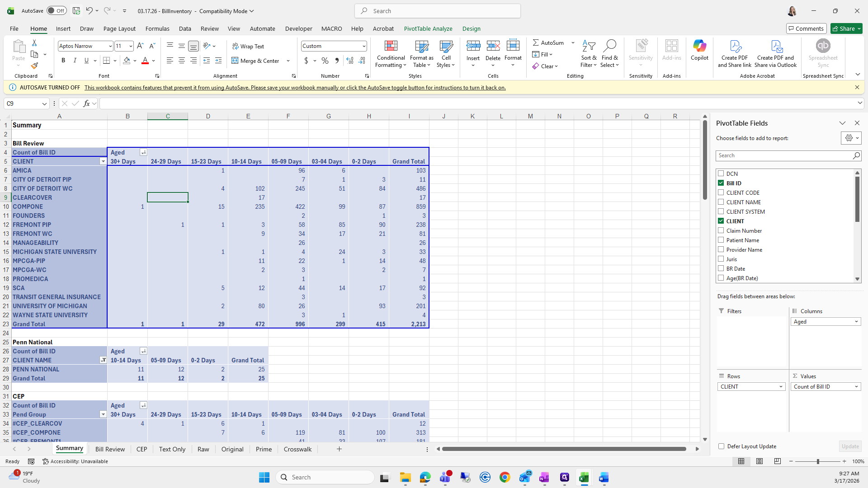
Task: Open the Sort & Filter tool
Action: point(588,54)
